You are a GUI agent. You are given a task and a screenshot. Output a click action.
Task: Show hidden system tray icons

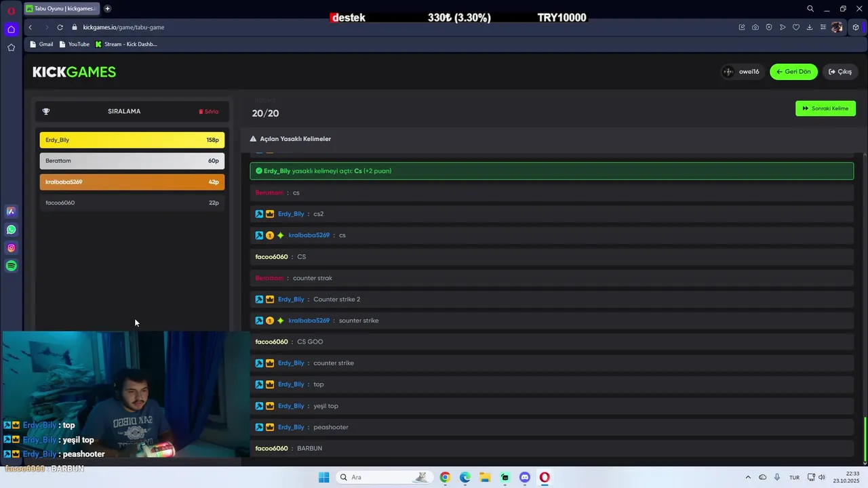[748, 477]
